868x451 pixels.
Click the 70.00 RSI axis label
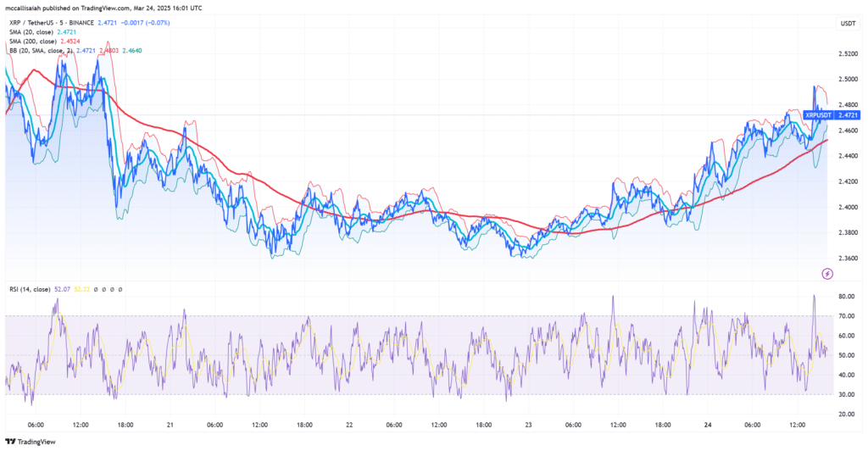pyautogui.click(x=846, y=316)
